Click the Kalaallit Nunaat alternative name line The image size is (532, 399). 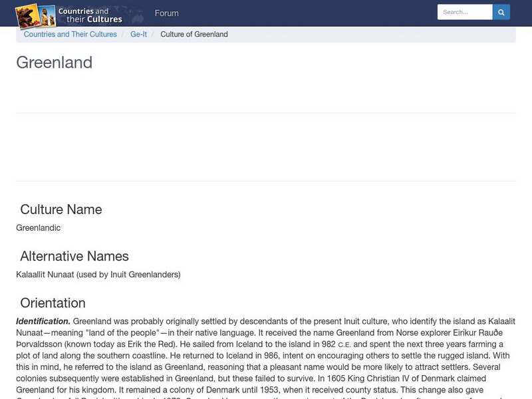coord(98,275)
